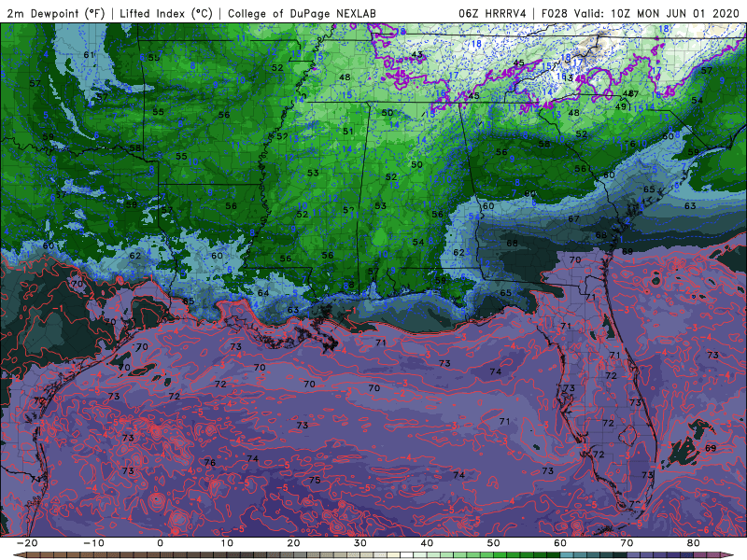Click the '06Z HRRRV4' model run label

(492, 13)
